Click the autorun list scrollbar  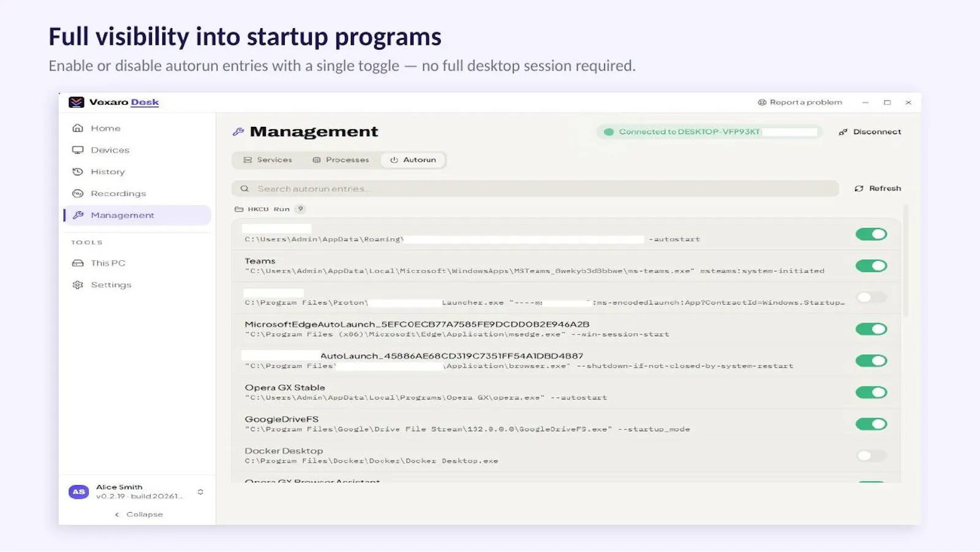coord(905,262)
